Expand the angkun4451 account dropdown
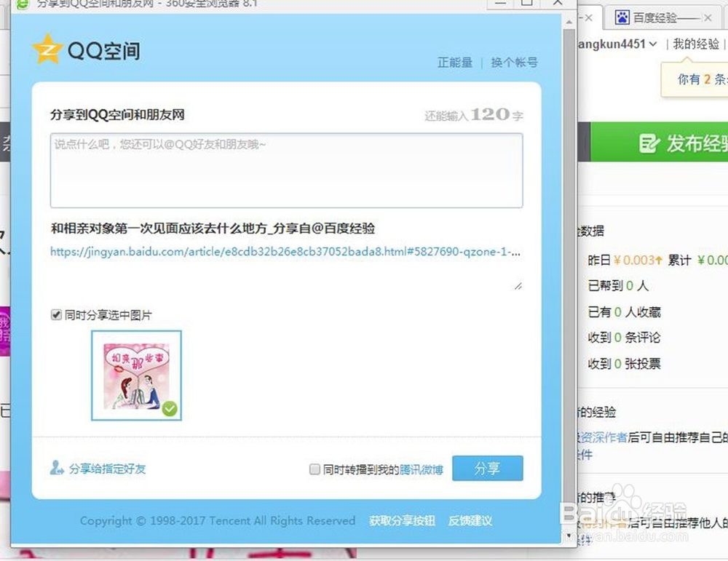This screenshot has height=561, width=728. [x=653, y=44]
